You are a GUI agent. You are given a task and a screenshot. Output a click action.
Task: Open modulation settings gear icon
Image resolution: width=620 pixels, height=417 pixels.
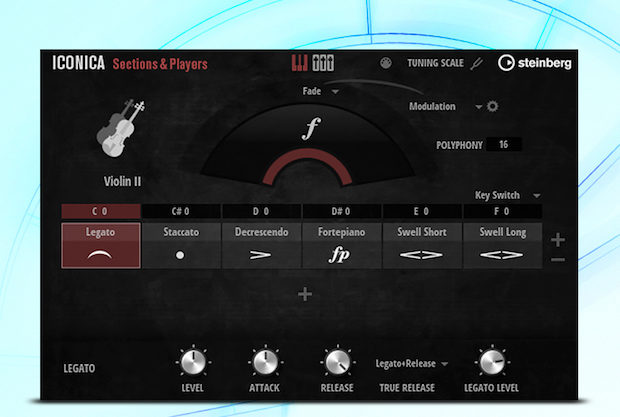pos(492,106)
